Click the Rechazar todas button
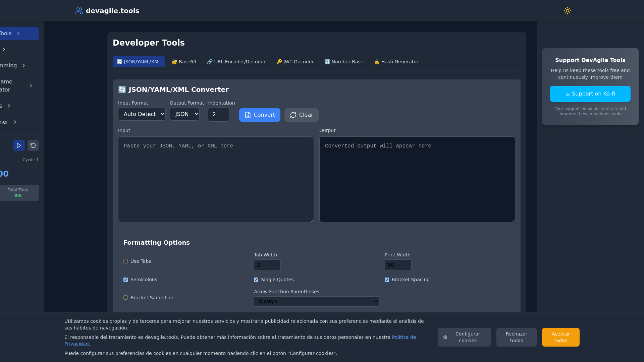Screen dimensions: 644x362 517,337
